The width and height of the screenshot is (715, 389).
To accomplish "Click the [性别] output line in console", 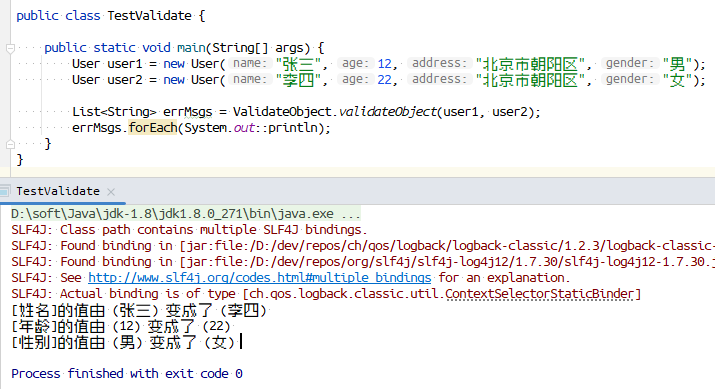I will click(x=123, y=342).
